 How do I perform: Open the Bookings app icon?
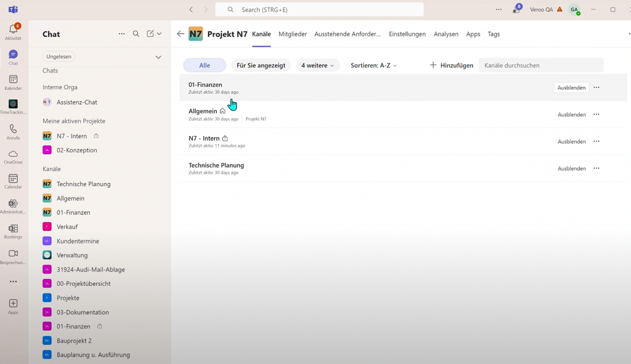click(14, 229)
